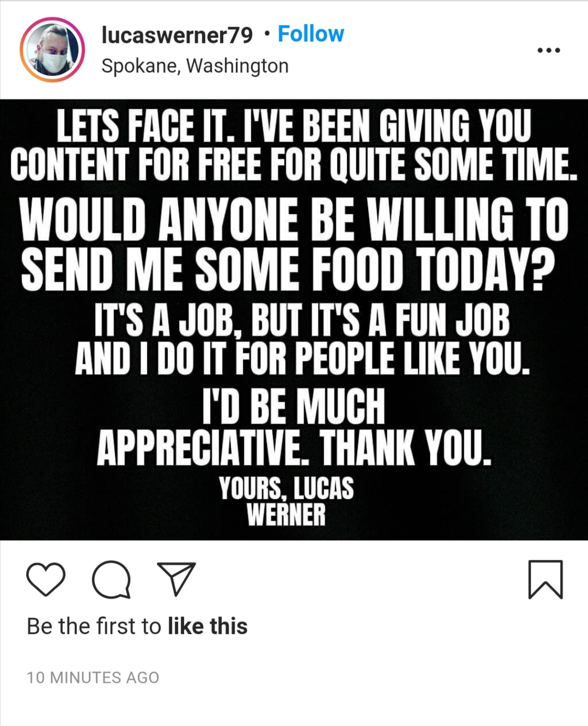Click the 'Be the first to' likes text
This screenshot has height=726, width=588.
point(94,626)
